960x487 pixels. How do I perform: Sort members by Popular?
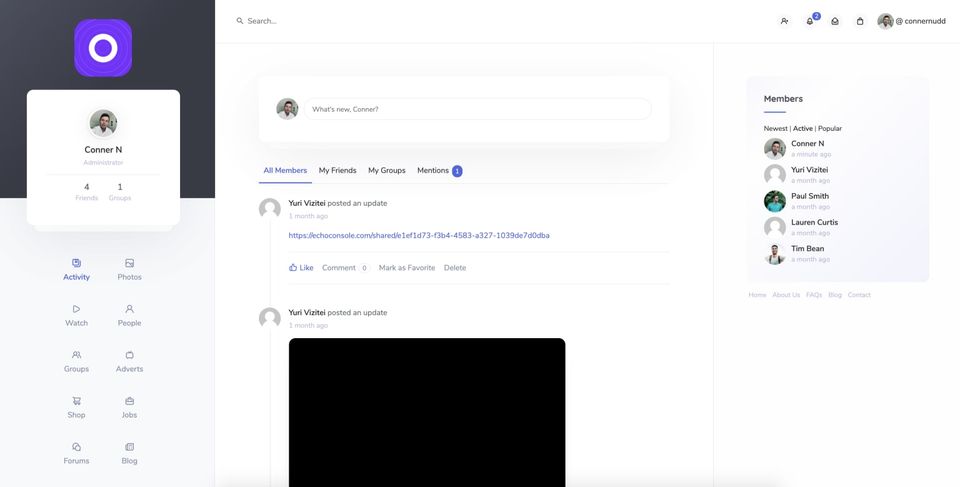click(x=830, y=129)
